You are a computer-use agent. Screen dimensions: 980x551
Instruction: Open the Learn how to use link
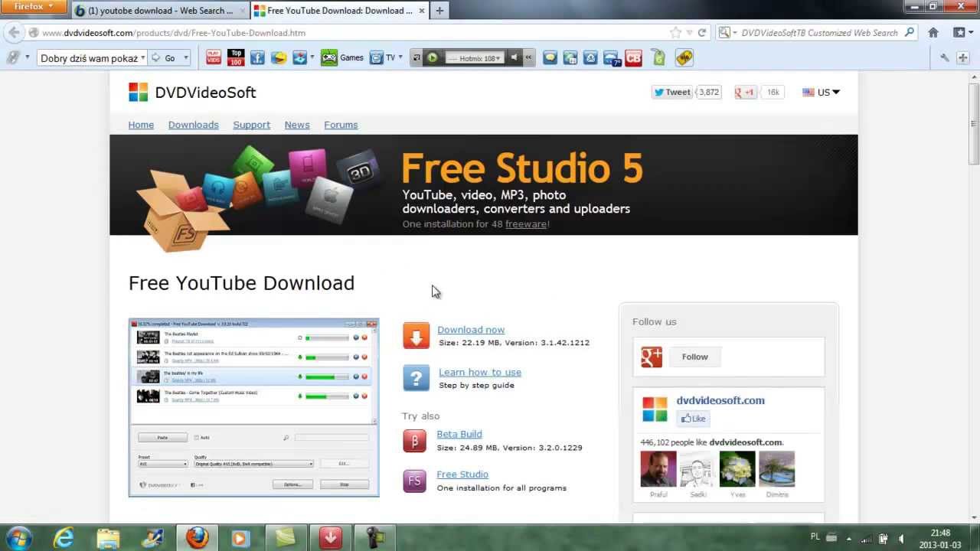pyautogui.click(x=479, y=372)
